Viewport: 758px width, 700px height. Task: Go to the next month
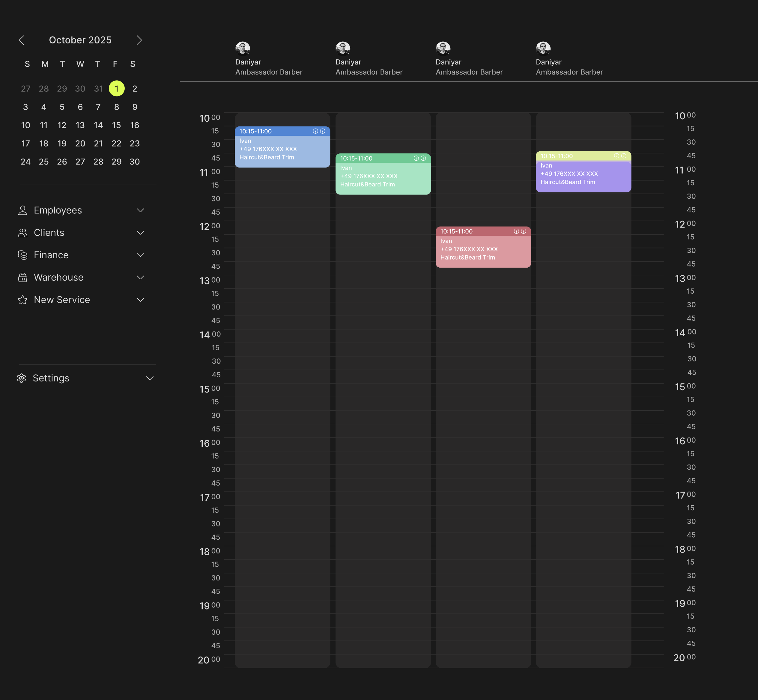click(x=139, y=40)
